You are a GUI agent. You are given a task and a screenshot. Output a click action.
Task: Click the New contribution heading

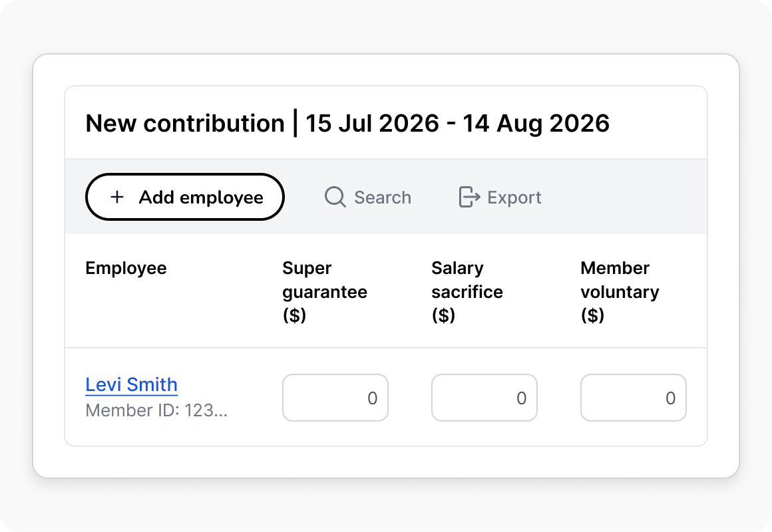(x=185, y=123)
